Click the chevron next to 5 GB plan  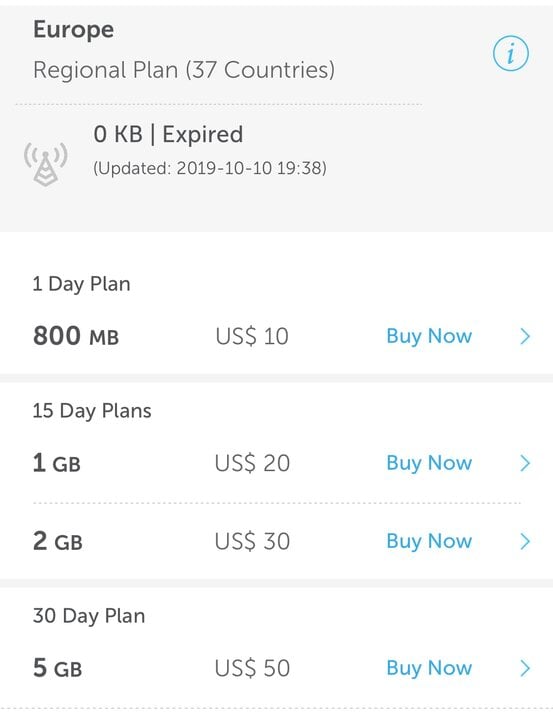525,669
